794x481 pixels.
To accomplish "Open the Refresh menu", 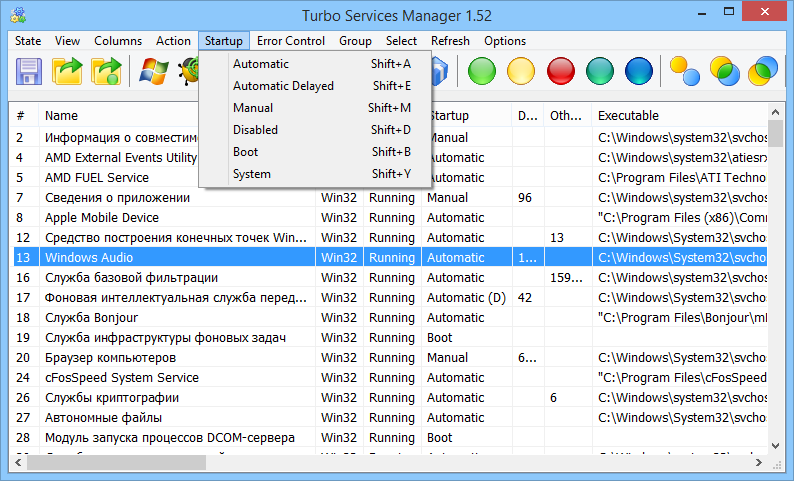I will coord(450,41).
